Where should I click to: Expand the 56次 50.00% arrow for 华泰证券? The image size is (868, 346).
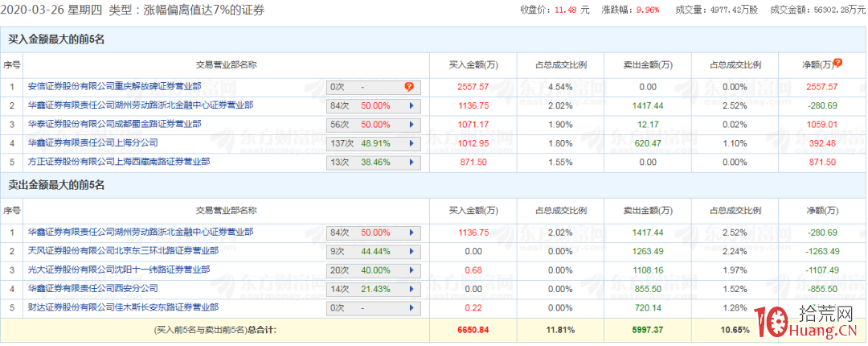(411, 125)
